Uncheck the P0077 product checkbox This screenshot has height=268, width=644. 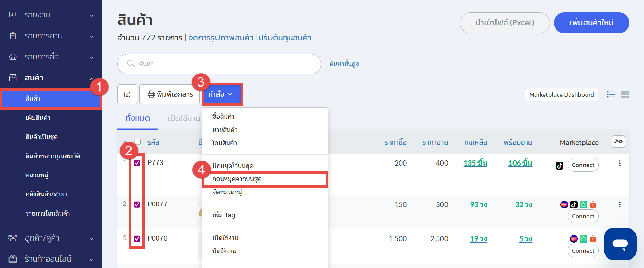coord(137,204)
